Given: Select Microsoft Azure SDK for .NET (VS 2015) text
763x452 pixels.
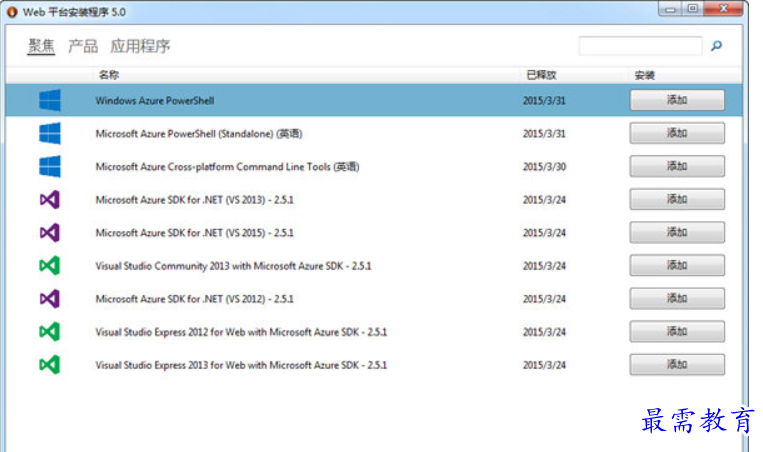Looking at the screenshot, I should click(x=195, y=233).
